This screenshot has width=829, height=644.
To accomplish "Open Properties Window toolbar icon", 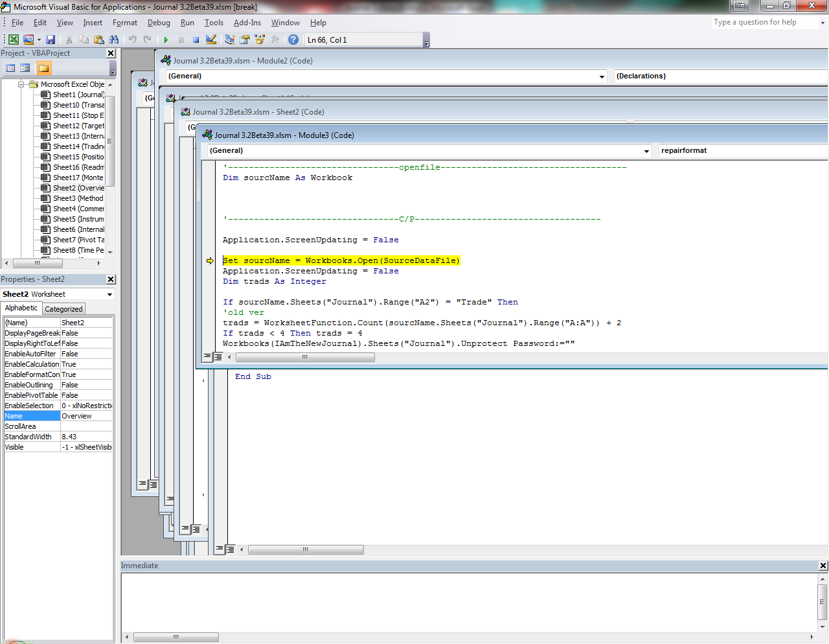I will [x=245, y=40].
